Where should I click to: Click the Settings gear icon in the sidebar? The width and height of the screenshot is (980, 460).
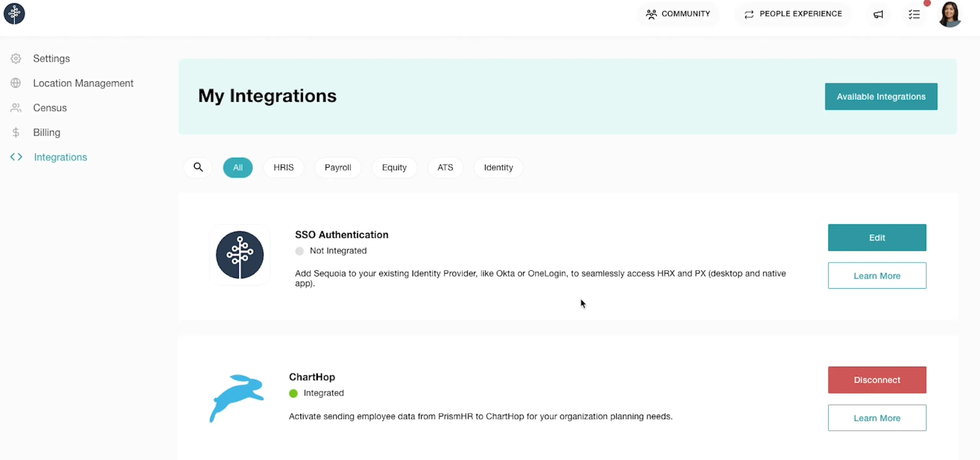pos(16,59)
